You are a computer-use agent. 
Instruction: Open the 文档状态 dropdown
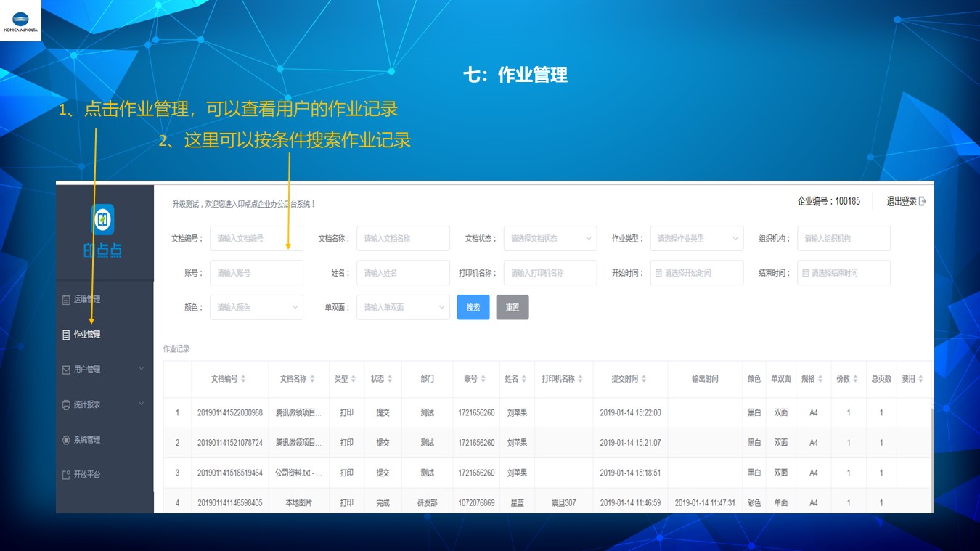[550, 238]
